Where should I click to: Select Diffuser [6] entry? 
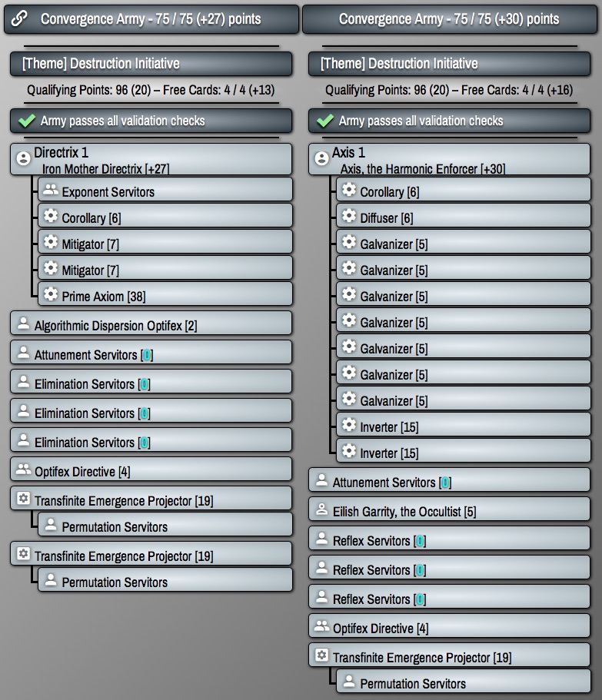click(464, 216)
